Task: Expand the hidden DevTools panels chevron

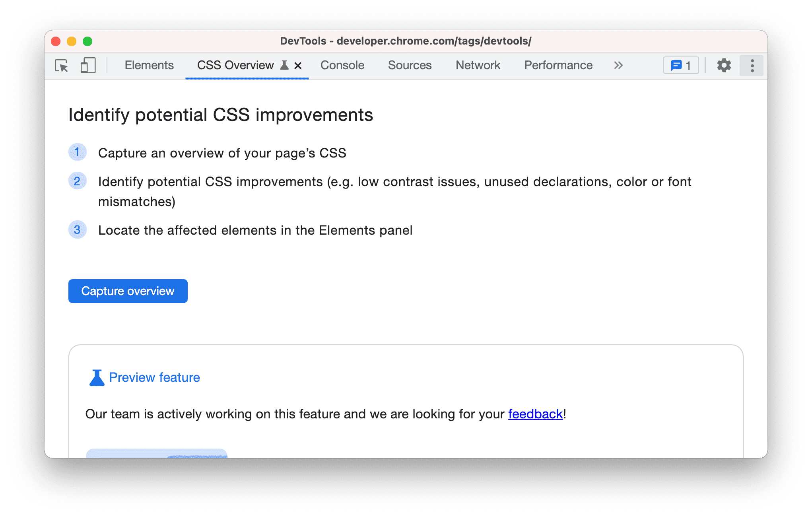Action: [x=619, y=65]
